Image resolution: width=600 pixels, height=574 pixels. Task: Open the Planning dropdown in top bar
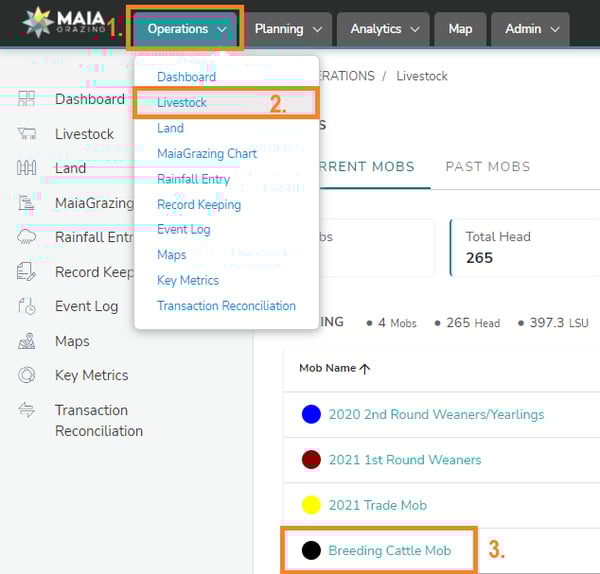coord(288,29)
